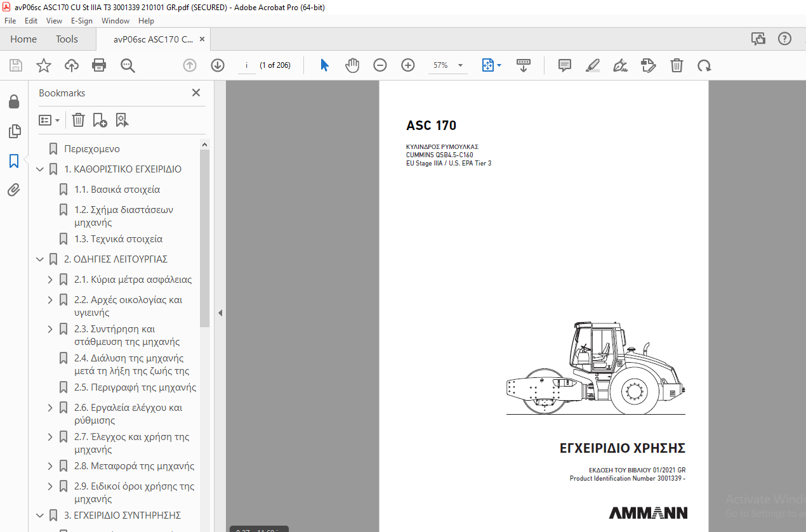Open the Help question mark icon
This screenshot has width=806, height=532.
click(x=785, y=39)
